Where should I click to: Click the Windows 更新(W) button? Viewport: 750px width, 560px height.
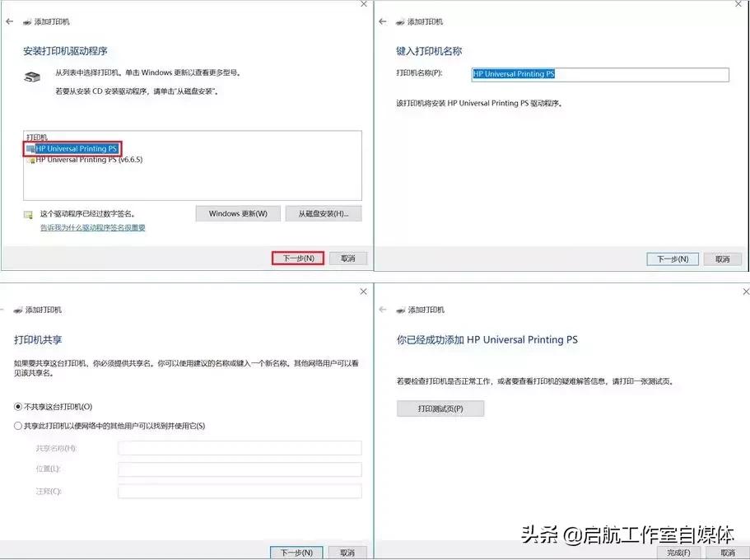(237, 212)
